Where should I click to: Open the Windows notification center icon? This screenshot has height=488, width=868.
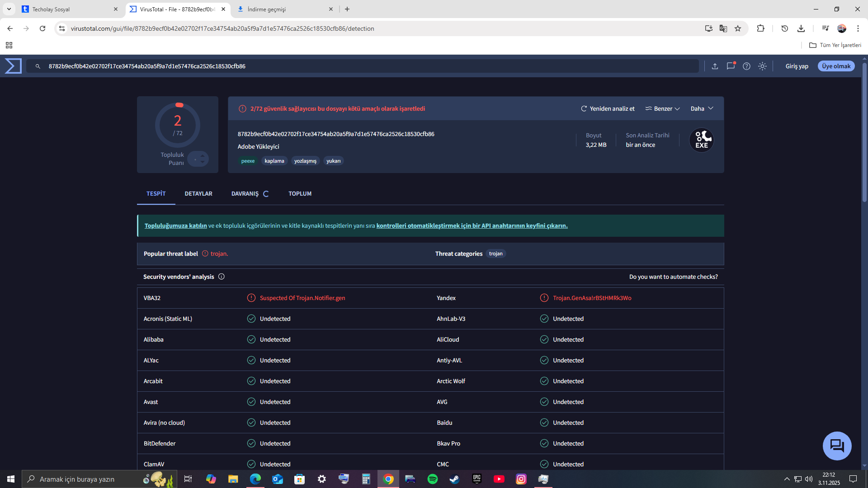(x=853, y=479)
